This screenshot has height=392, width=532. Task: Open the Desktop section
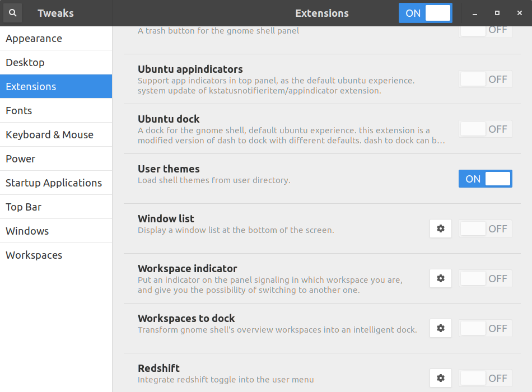[56, 63]
